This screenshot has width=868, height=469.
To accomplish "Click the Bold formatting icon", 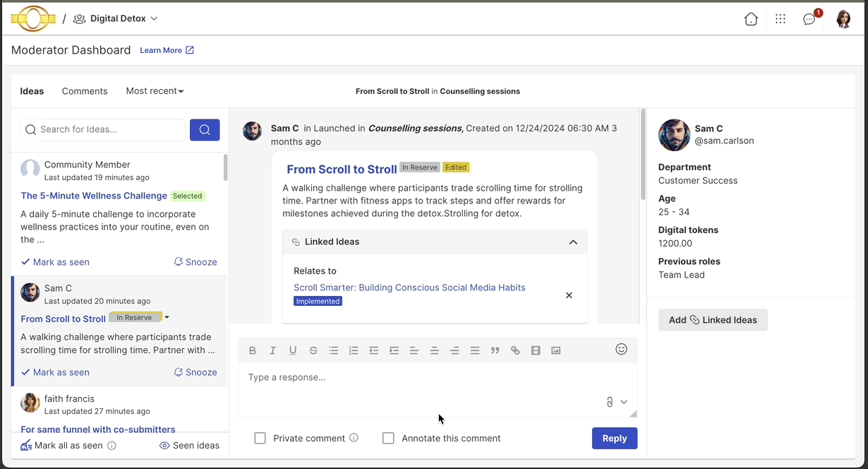I will coord(253,350).
